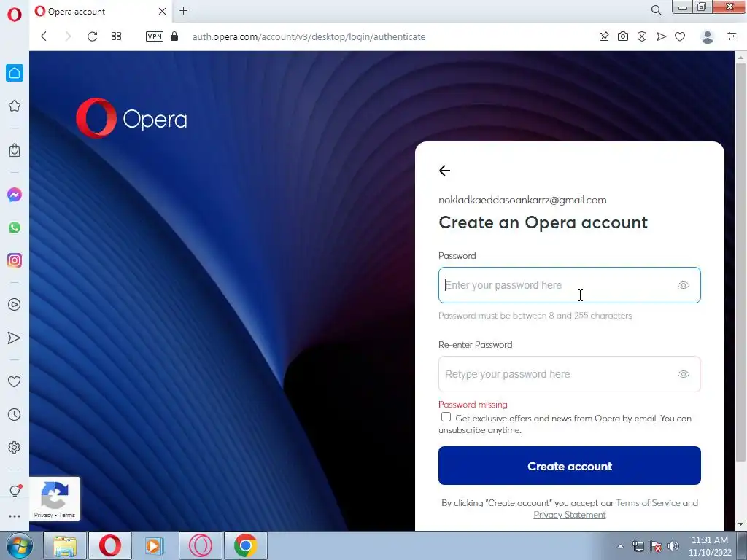This screenshot has height=560, width=747.
Task: Open a new tab with plus button
Action: pyautogui.click(x=183, y=10)
